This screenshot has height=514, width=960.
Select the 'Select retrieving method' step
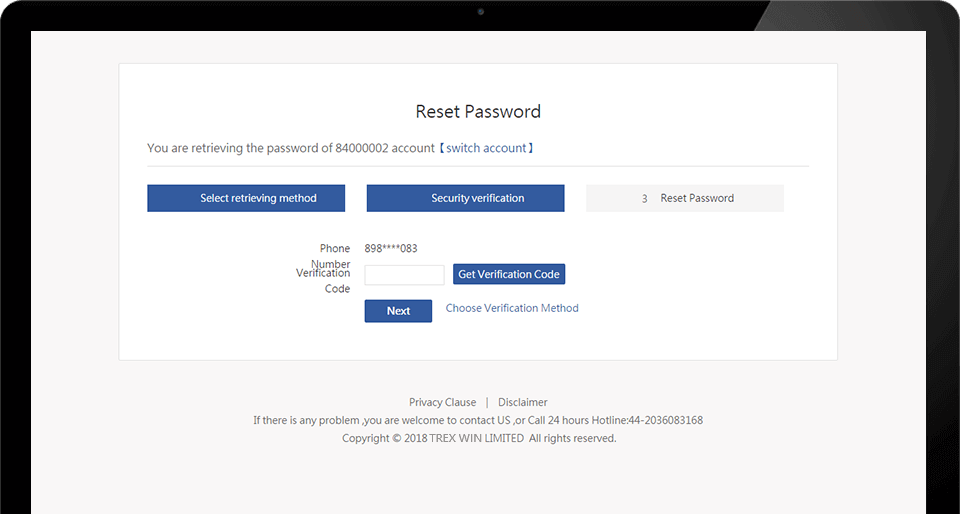pyautogui.click(x=246, y=198)
